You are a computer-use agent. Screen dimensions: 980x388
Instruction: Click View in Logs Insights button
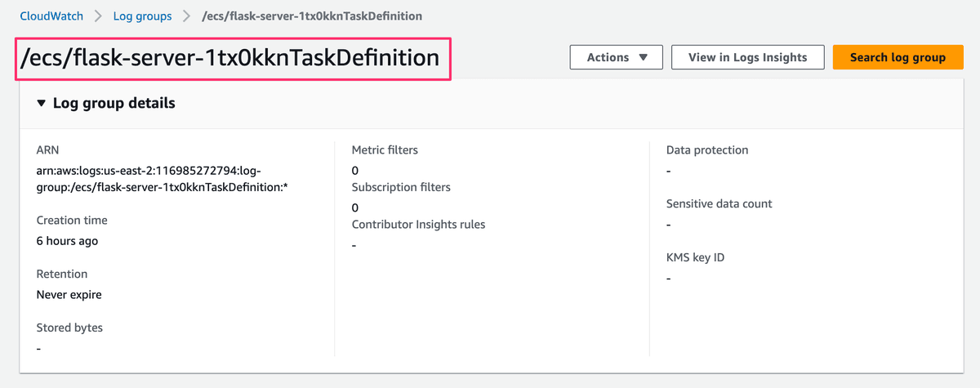747,57
